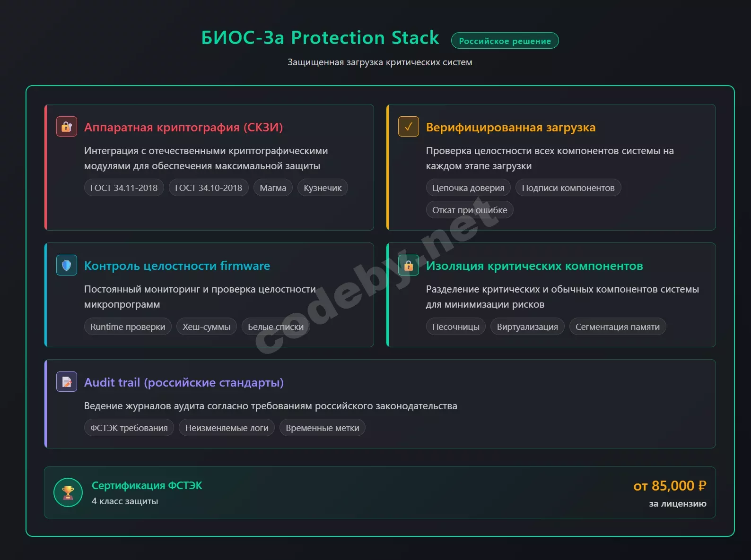
Task: Click the blue shield icon for Контроль целостности firmware
Action: [x=66, y=265]
